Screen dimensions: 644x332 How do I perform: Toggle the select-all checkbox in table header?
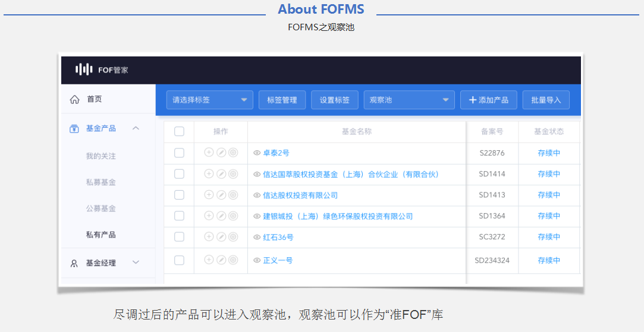pos(179,131)
